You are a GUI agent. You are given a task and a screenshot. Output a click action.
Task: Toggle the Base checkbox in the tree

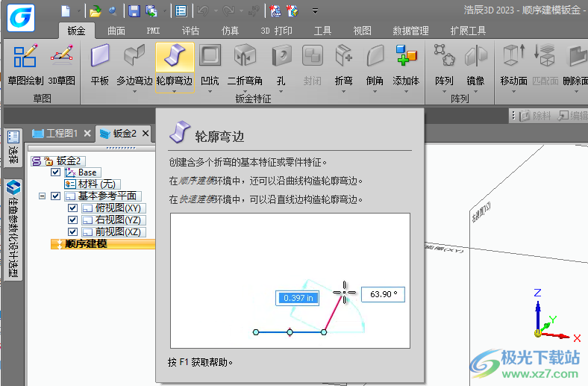tap(55, 172)
